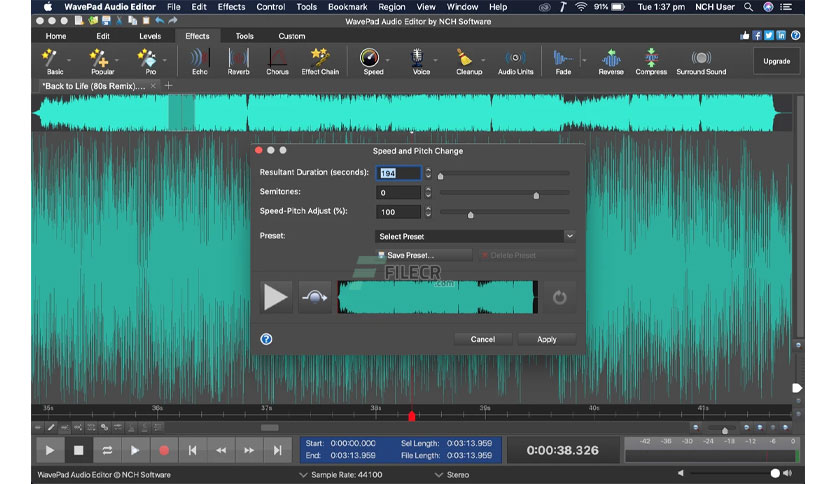Apply the Echo effect
Viewport: 836px width, 484px height.
[x=200, y=61]
